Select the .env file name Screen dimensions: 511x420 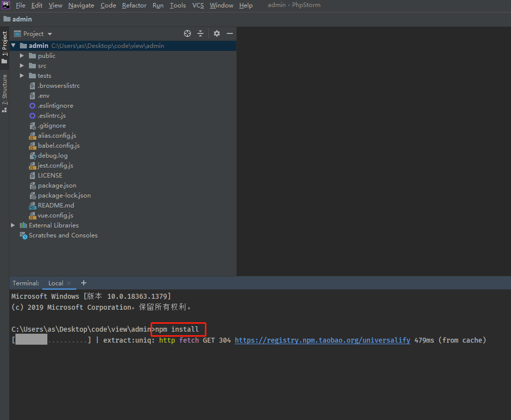(x=44, y=96)
